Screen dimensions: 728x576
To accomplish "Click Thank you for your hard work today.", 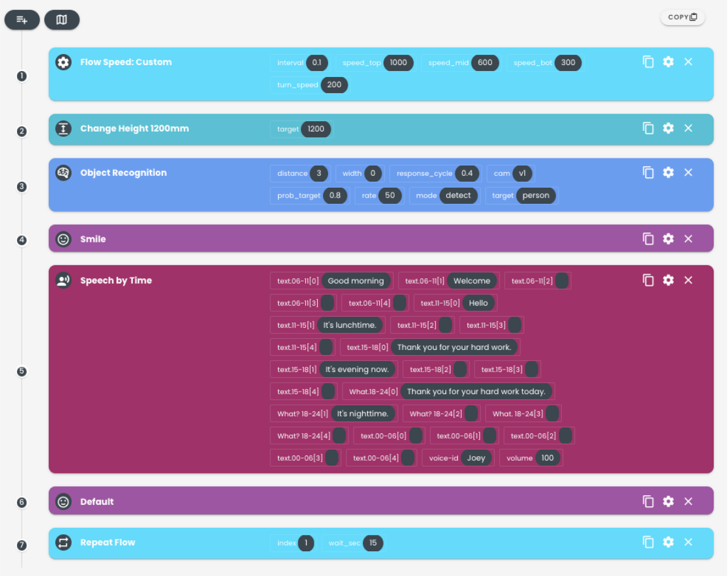I will (x=477, y=392).
